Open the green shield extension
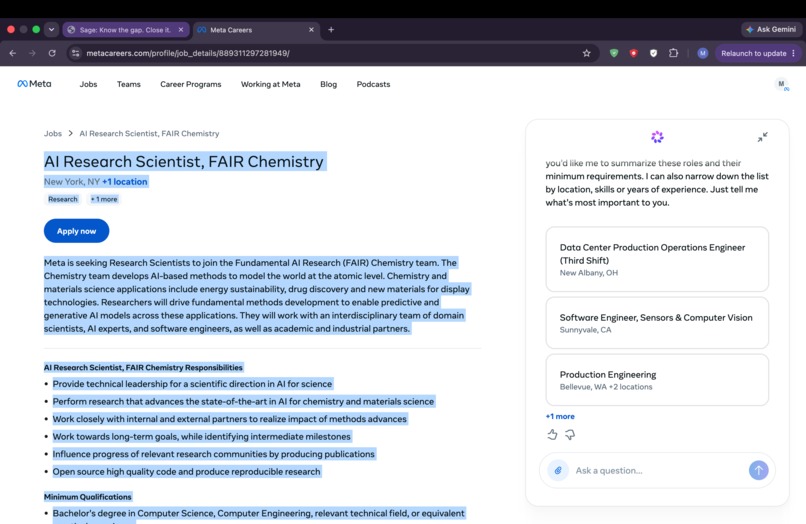 pyautogui.click(x=614, y=53)
